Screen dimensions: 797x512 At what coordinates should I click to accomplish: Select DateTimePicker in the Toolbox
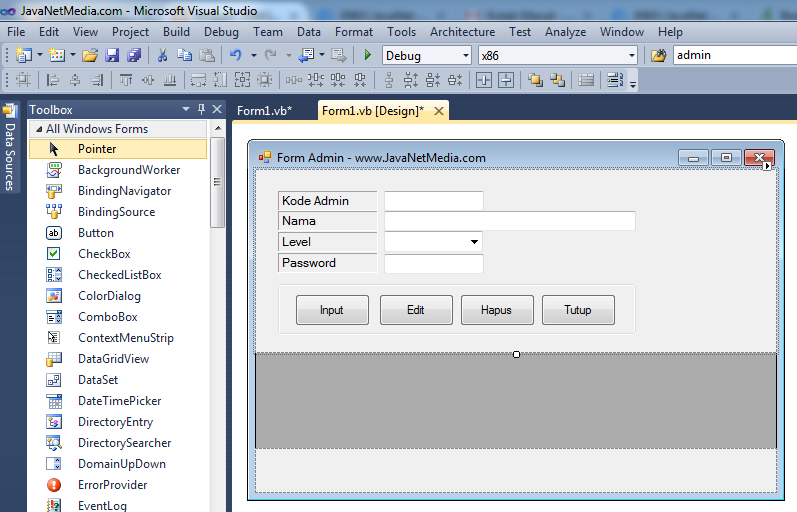click(x=119, y=401)
